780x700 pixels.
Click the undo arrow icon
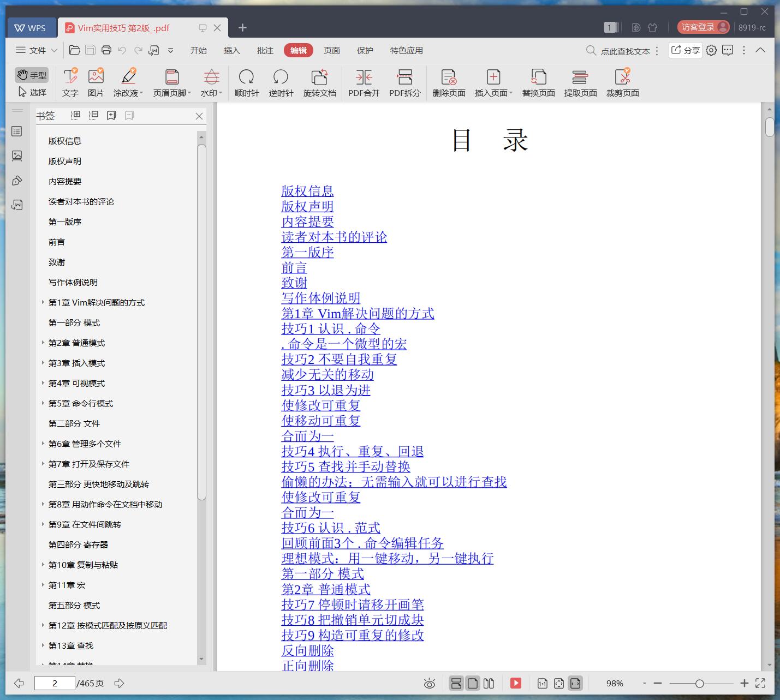122,50
